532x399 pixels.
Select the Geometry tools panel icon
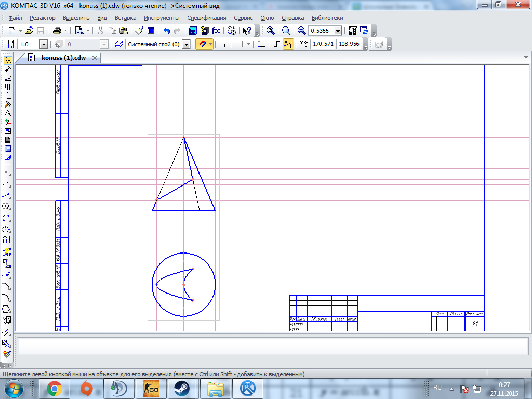click(7, 60)
